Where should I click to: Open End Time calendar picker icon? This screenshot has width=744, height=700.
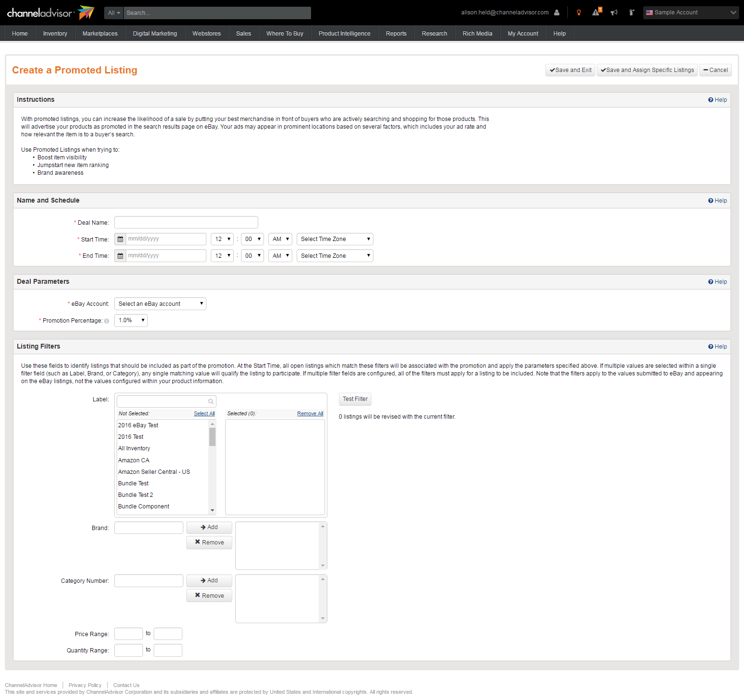click(120, 256)
